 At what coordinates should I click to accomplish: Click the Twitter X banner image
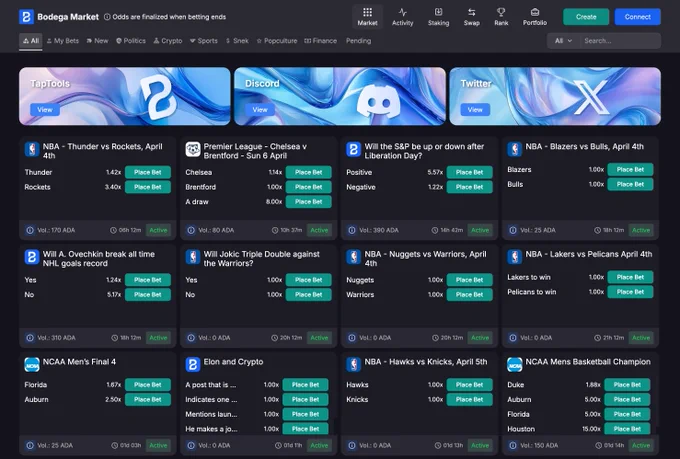[x=555, y=96]
